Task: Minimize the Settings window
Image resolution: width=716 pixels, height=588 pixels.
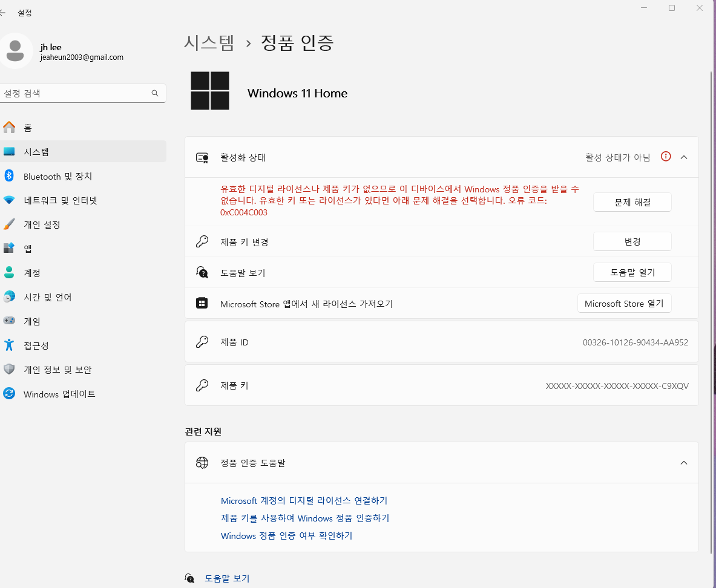Action: click(644, 8)
